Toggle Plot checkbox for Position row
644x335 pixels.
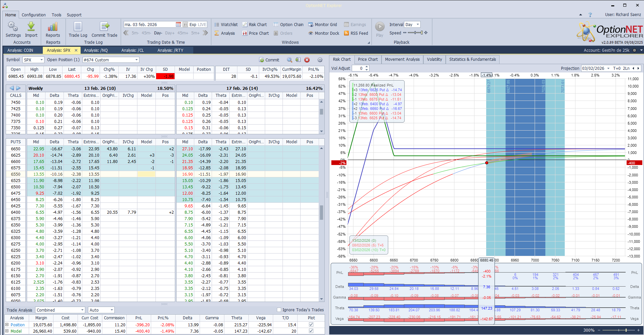[x=311, y=325]
